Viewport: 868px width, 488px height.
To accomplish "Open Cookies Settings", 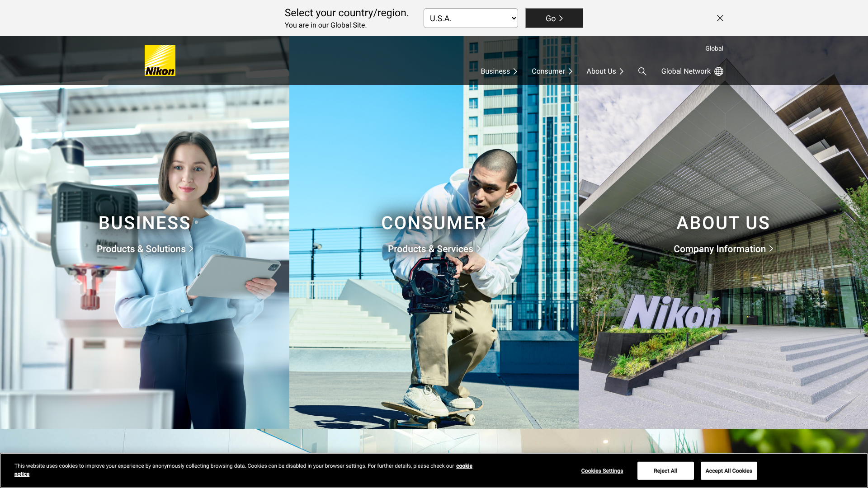I will tap(602, 471).
